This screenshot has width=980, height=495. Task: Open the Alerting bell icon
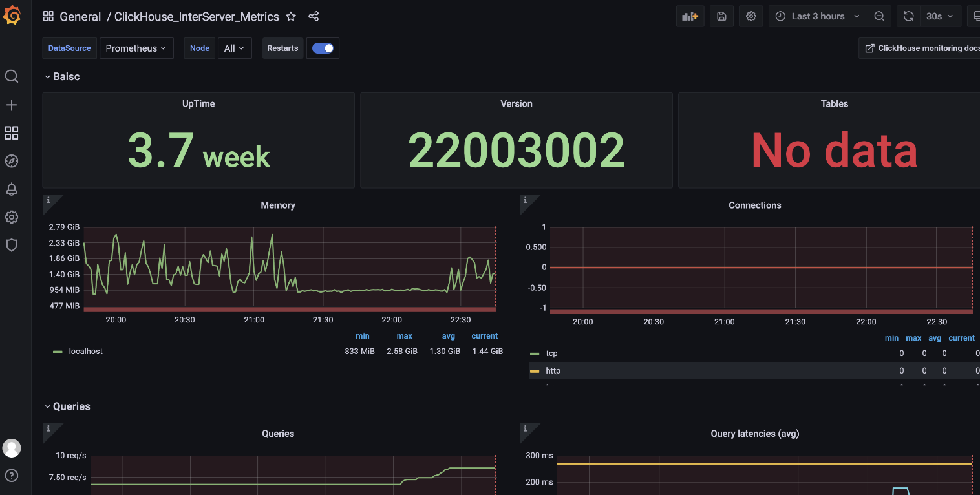(x=12, y=189)
